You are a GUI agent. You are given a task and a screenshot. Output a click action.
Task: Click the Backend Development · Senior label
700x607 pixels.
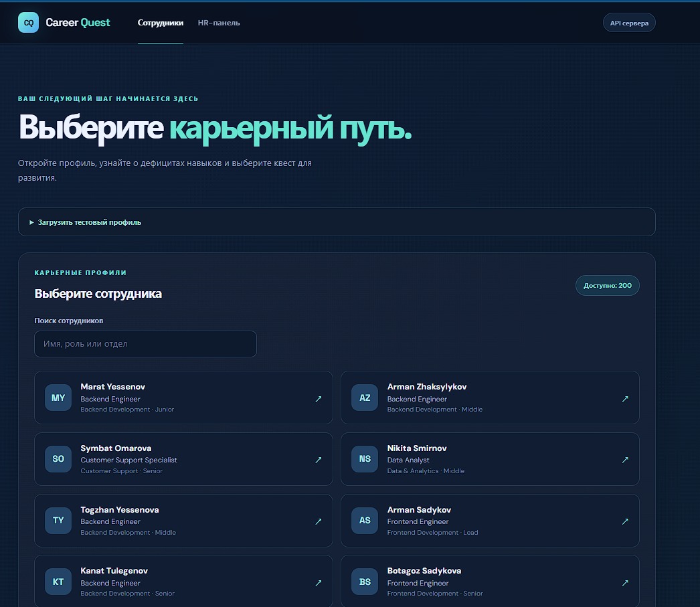point(127,594)
